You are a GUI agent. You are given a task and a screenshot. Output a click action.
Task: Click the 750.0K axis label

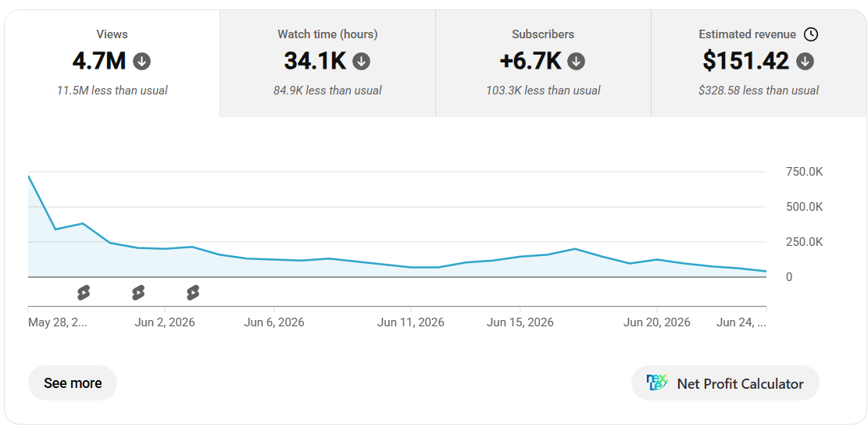click(805, 172)
